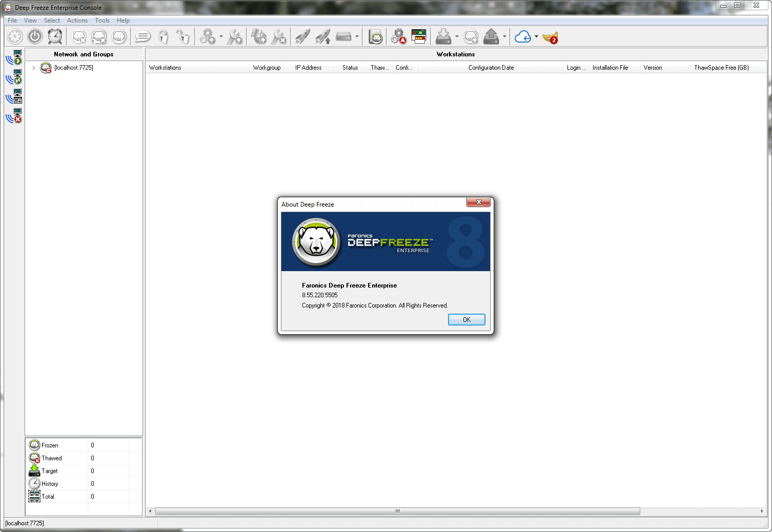Click the alarm clock Wake-on-LAN icon
This screenshot has height=532, width=772.
tap(55, 37)
